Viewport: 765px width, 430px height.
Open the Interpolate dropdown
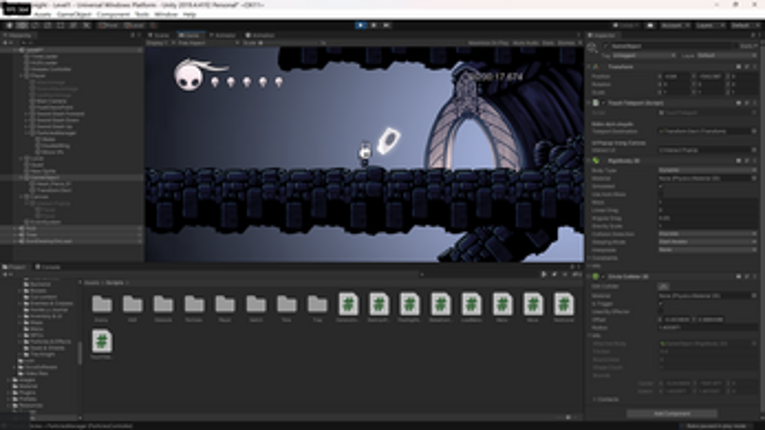707,249
